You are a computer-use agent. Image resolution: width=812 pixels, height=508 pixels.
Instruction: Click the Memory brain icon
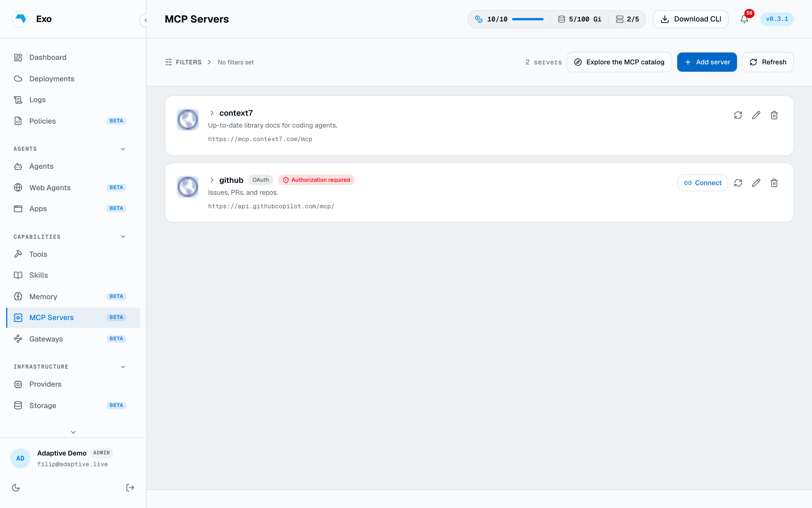(x=18, y=296)
